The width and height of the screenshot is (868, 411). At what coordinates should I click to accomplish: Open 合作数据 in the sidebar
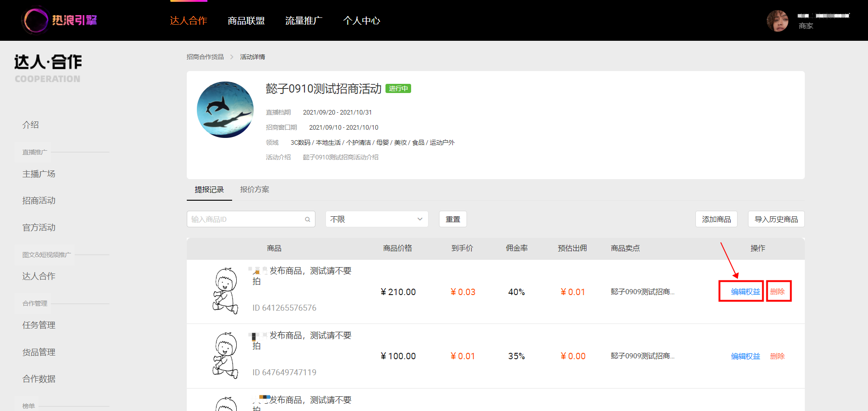39,378
